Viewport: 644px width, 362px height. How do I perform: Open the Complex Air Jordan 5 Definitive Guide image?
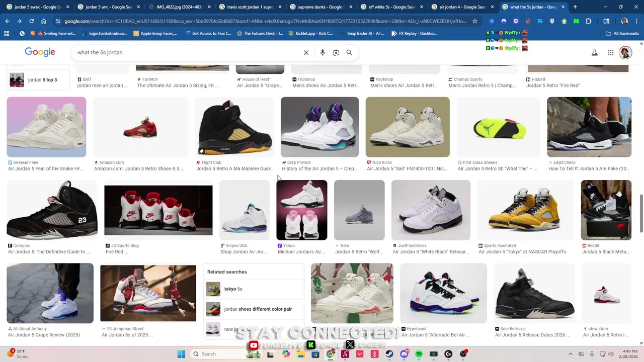point(52,210)
